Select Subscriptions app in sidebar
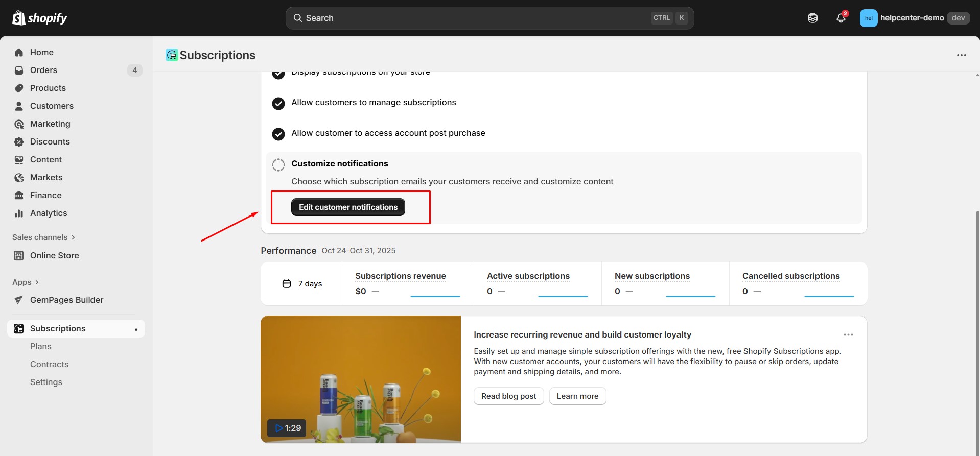This screenshot has height=456, width=980. pos(76,329)
